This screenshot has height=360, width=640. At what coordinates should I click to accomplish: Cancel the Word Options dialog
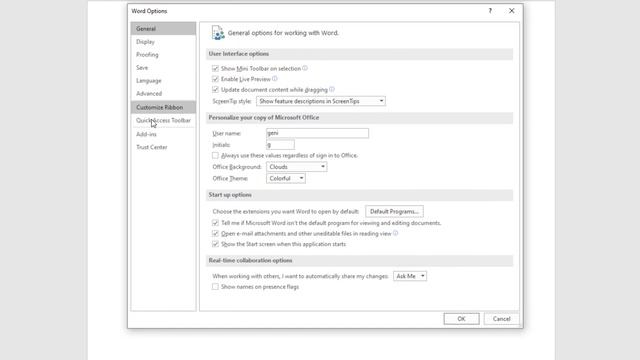pyautogui.click(x=501, y=319)
